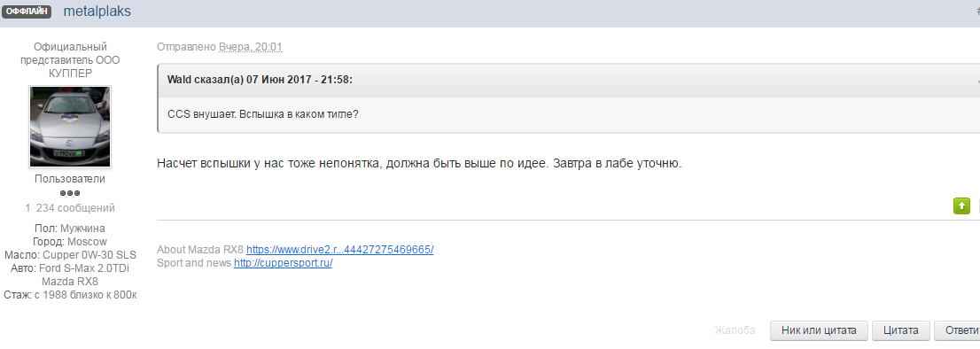View the user's 1 234 сообщений count
This screenshot has width=980, height=349.
click(70, 208)
